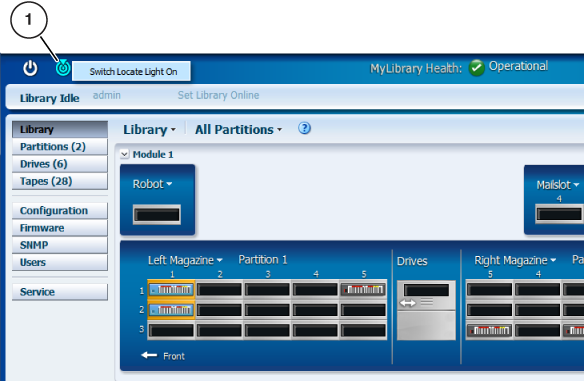Viewport: 584px width, 381px height.
Task: Select tape in left magazine row 1 column 1
Action: coord(171,290)
